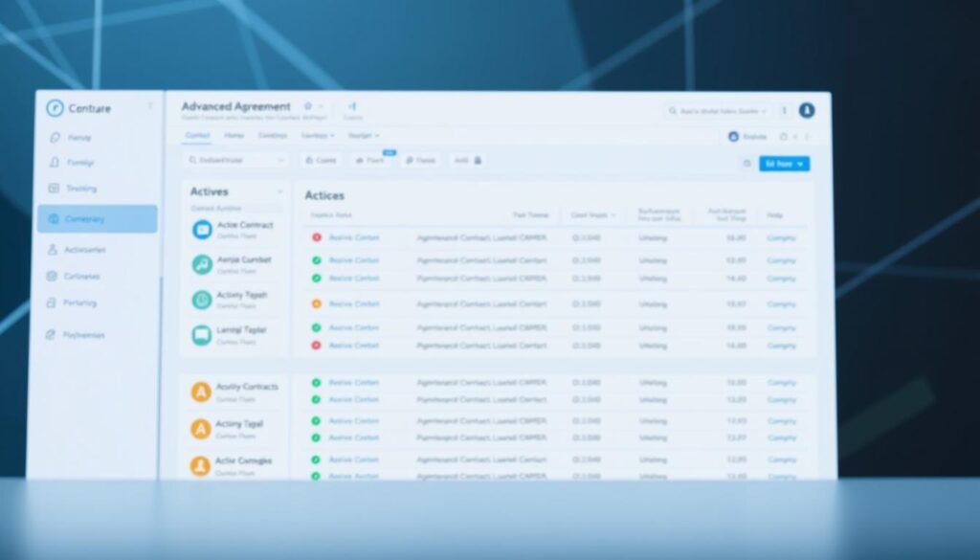
Task: Open the fifth tab with dropdown arrow
Action: (x=364, y=136)
